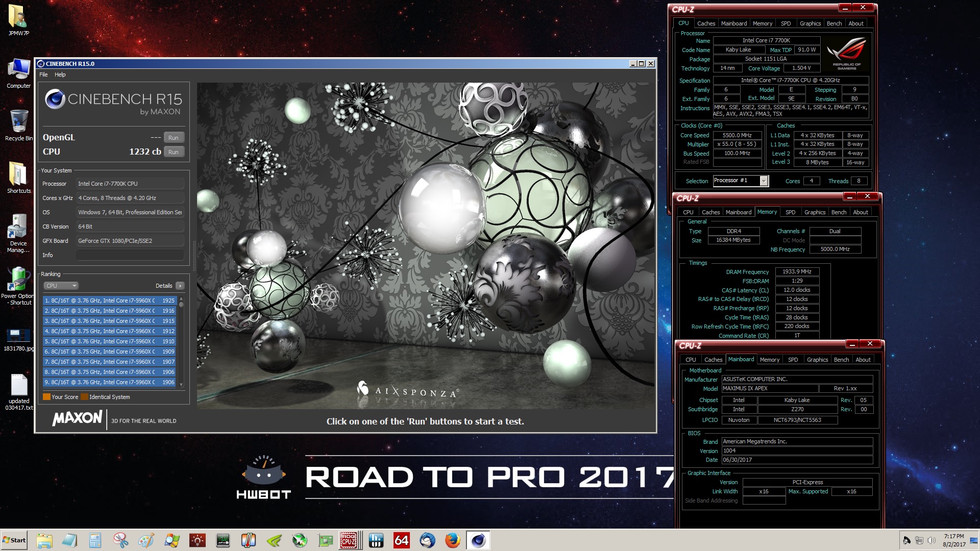Open the Bench tab in top CPU-Z window

point(834,23)
